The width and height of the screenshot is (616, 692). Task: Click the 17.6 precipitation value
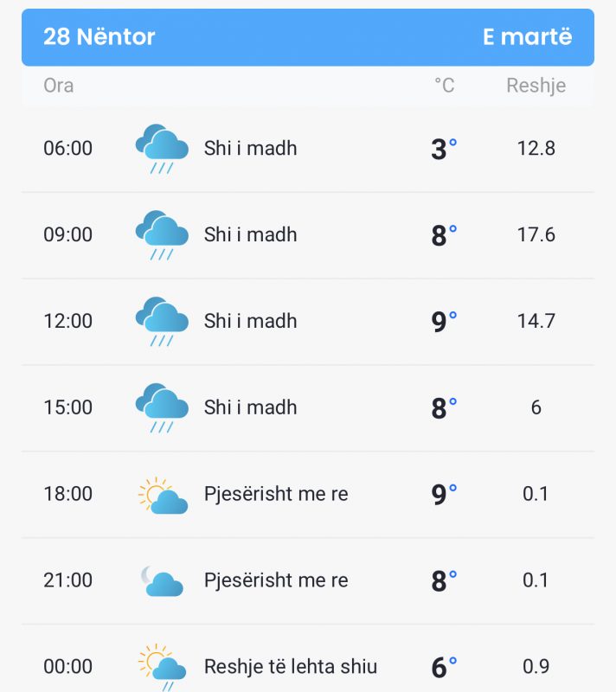tap(536, 234)
